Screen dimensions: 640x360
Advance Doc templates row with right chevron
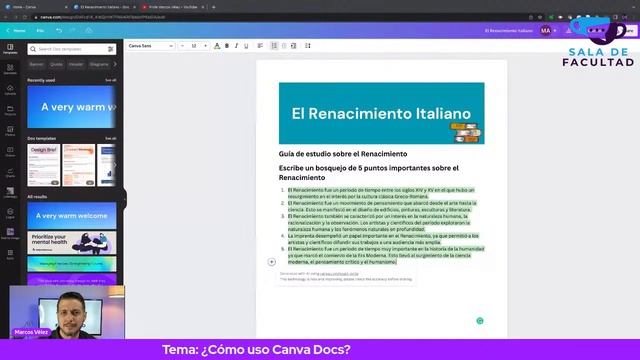click(115, 164)
